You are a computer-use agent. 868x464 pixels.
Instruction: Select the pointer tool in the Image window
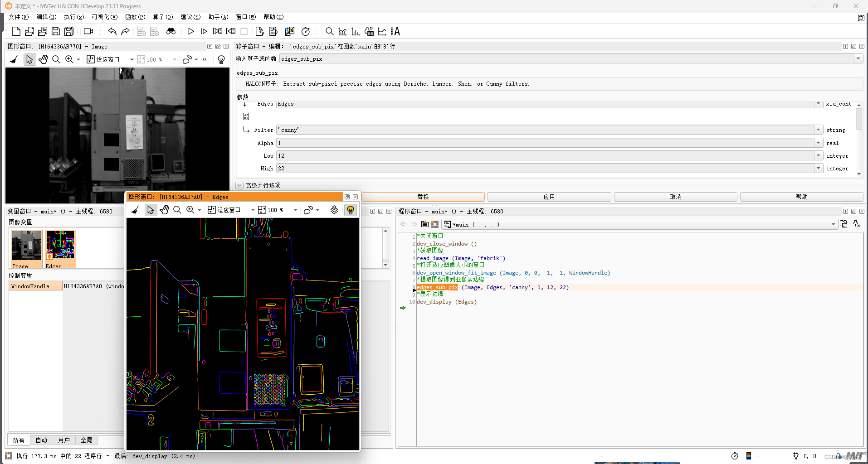[29, 59]
